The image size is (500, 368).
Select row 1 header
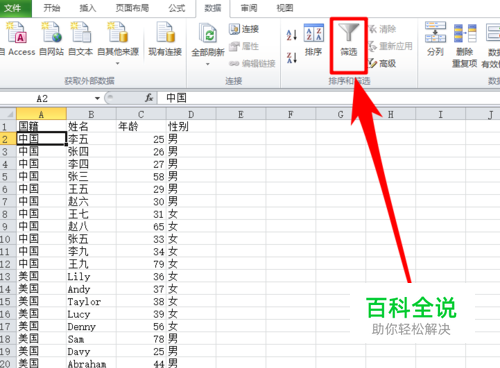8,126
